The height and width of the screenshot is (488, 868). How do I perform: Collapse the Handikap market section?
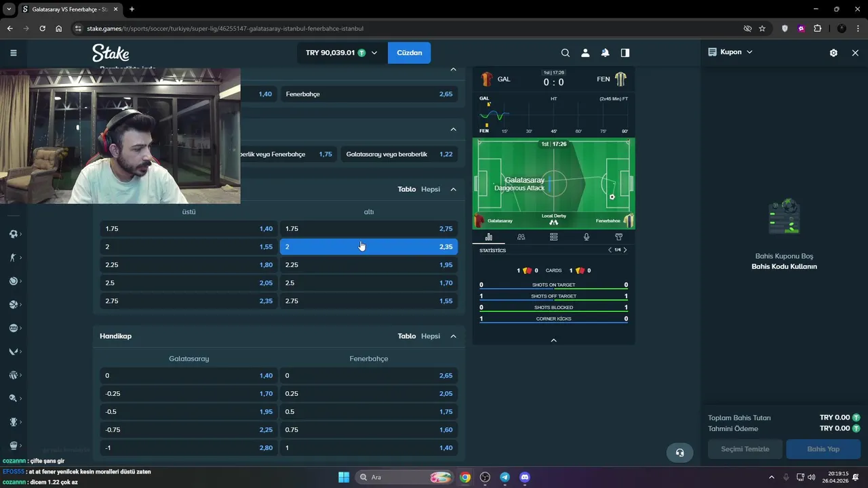(x=454, y=336)
